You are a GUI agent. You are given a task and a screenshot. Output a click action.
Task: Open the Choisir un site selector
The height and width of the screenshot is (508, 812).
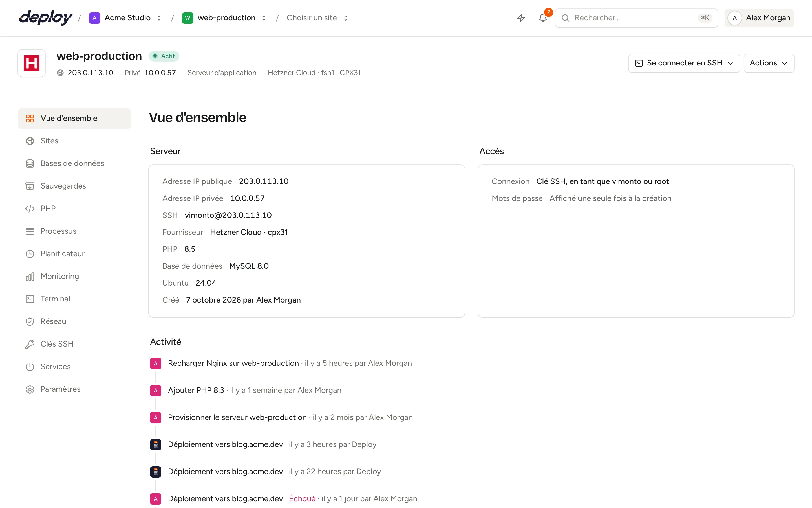click(317, 18)
